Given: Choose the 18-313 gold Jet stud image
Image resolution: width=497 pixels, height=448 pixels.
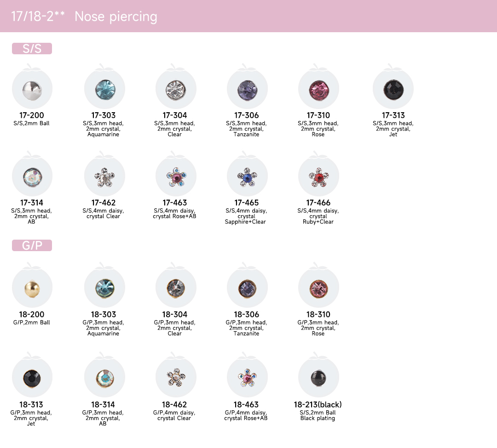Looking at the screenshot, I should pos(32,377).
